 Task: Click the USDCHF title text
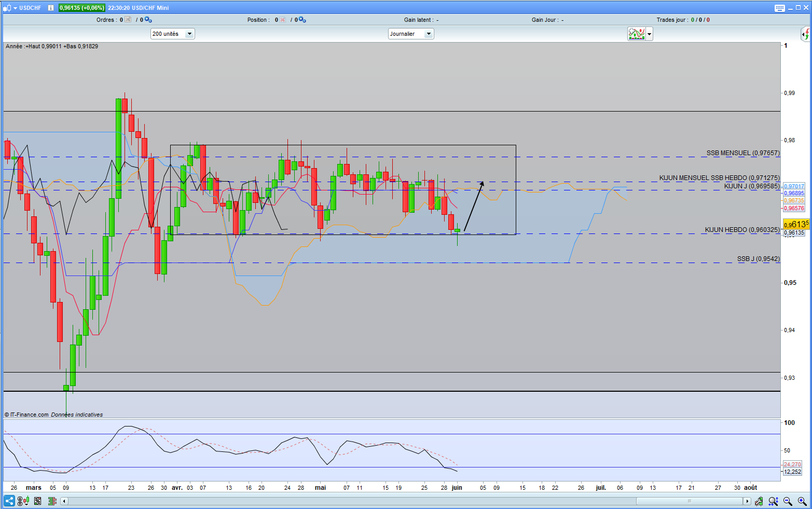click(x=30, y=8)
